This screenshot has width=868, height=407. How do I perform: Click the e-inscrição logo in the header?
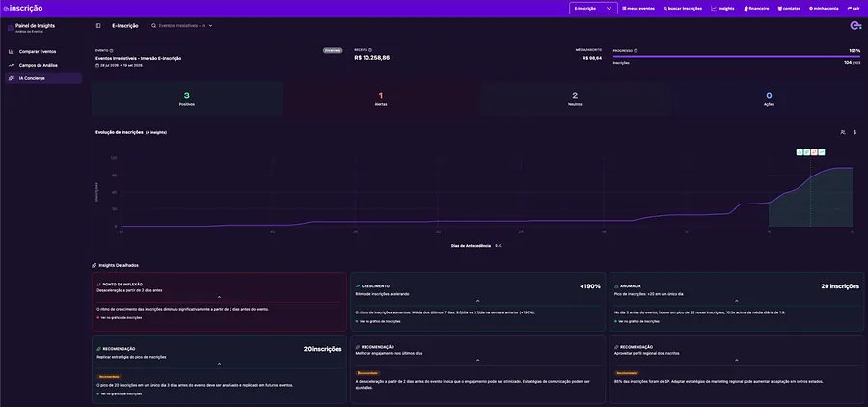click(x=23, y=9)
